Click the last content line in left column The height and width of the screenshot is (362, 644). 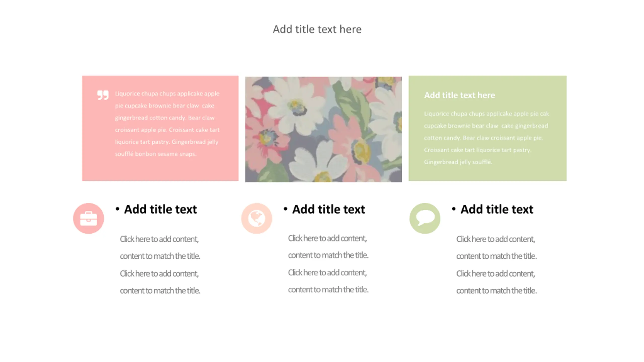click(160, 291)
